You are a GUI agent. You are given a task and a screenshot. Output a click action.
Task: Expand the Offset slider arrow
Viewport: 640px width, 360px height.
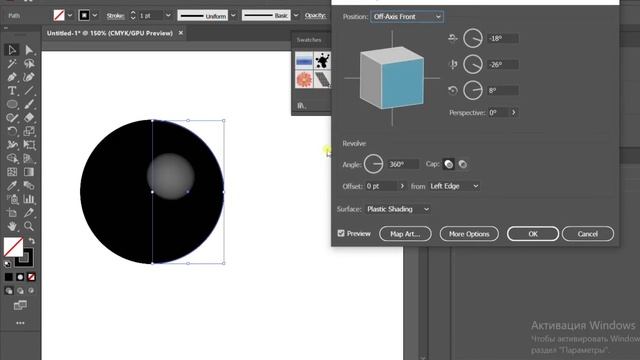click(x=402, y=186)
